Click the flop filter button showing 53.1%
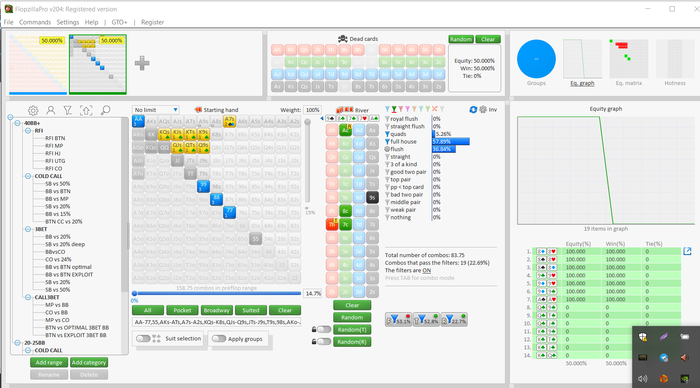Viewport: 700px width, 388px height. coord(398,319)
